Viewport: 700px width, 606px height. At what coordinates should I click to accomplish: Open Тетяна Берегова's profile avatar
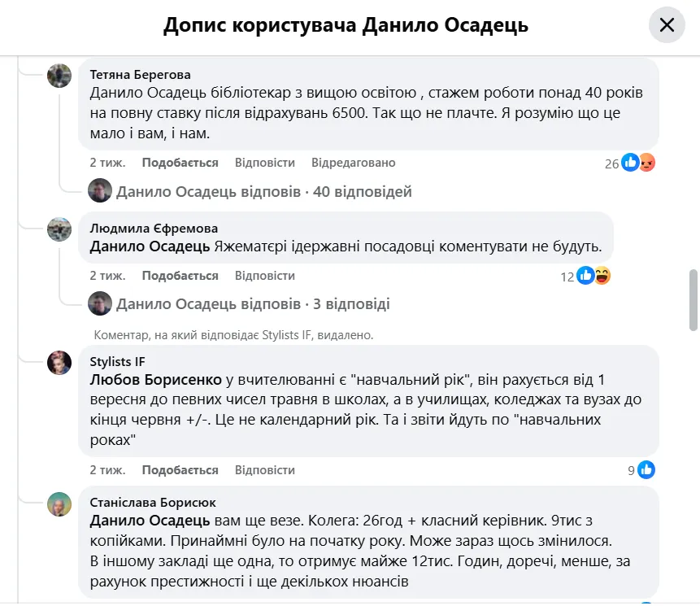click(59, 76)
